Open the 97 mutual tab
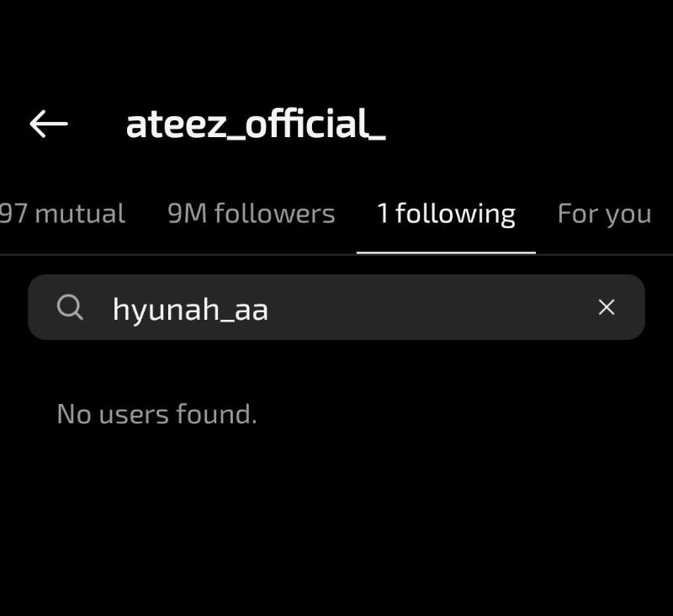Viewport: 673px width, 616px height. (61, 214)
